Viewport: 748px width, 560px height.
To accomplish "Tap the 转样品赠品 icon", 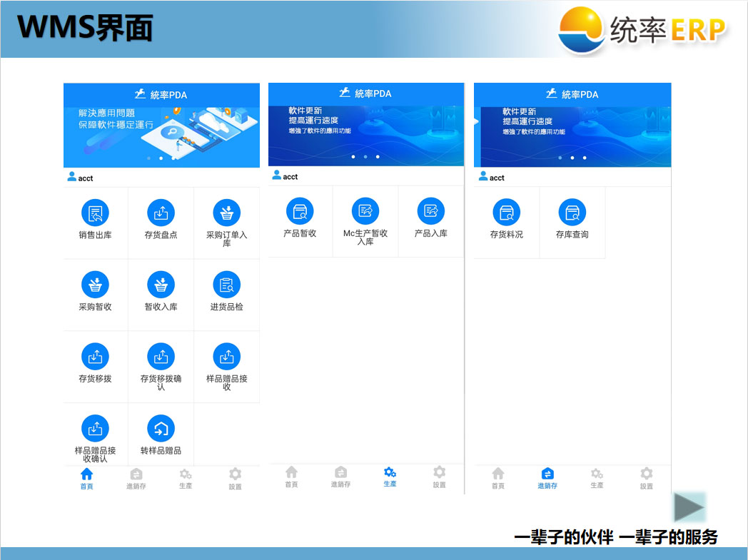I will (161, 429).
